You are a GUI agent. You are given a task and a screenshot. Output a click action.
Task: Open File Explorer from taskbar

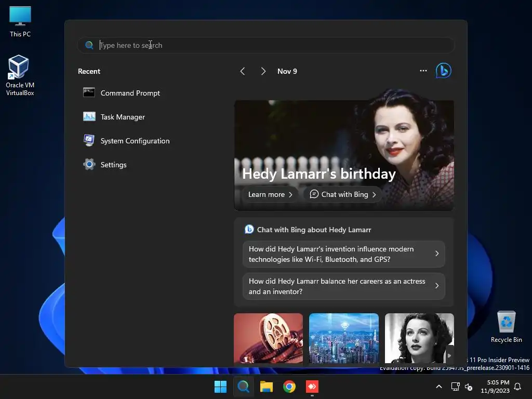click(x=267, y=387)
